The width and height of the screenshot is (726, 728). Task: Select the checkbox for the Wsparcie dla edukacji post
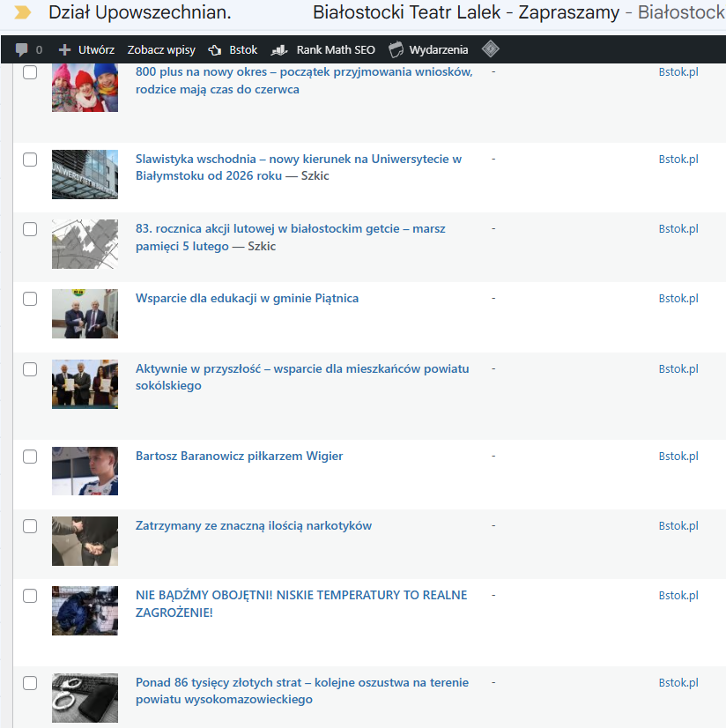(x=30, y=300)
